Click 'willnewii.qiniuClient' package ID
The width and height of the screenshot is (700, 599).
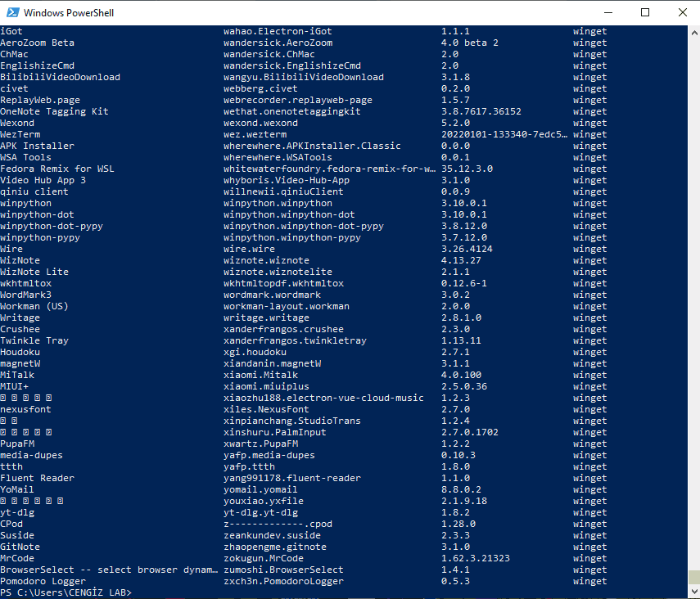coord(283,191)
